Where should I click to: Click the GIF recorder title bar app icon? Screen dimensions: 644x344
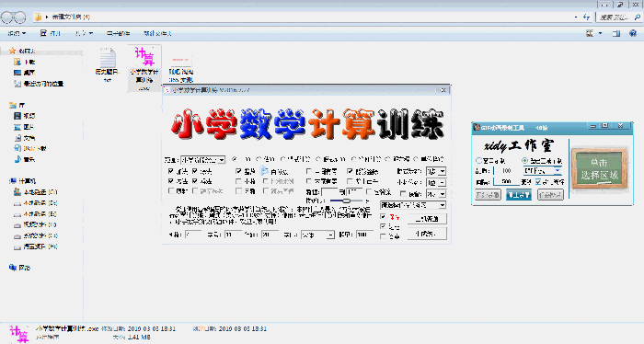point(477,128)
